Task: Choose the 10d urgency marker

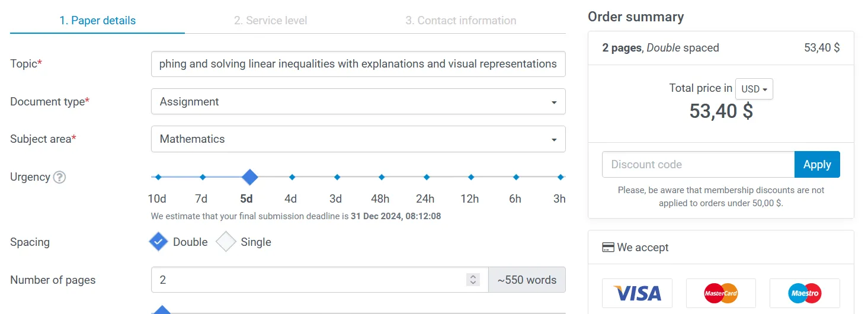Action: (157, 177)
